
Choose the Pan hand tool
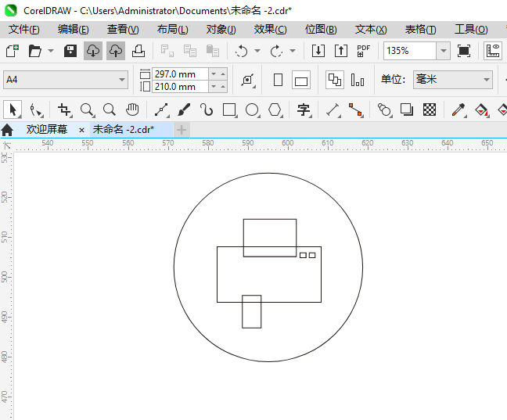pos(132,109)
